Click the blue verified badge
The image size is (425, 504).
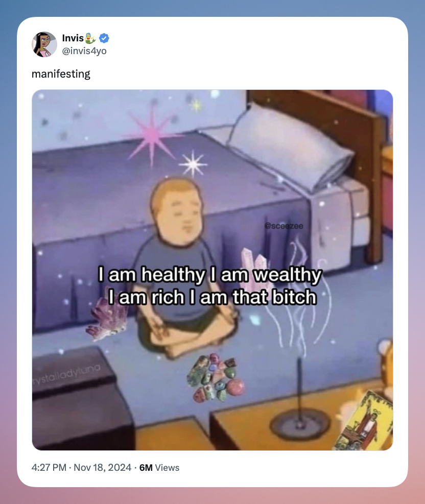(x=104, y=38)
